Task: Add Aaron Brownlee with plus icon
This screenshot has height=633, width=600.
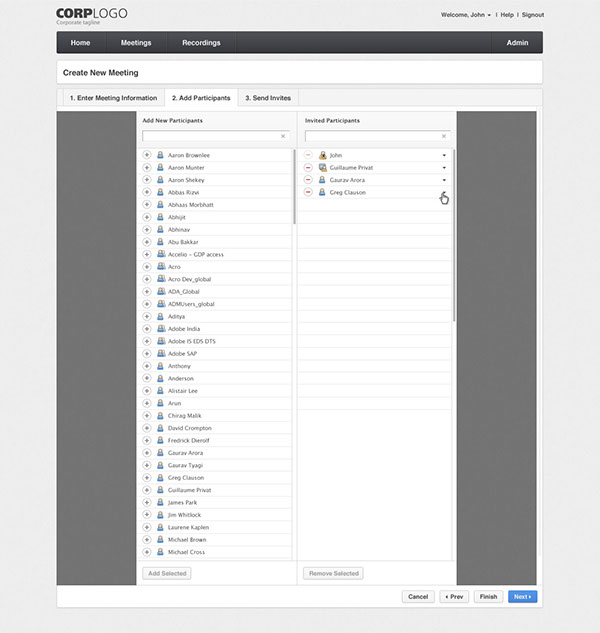Action: pos(147,155)
